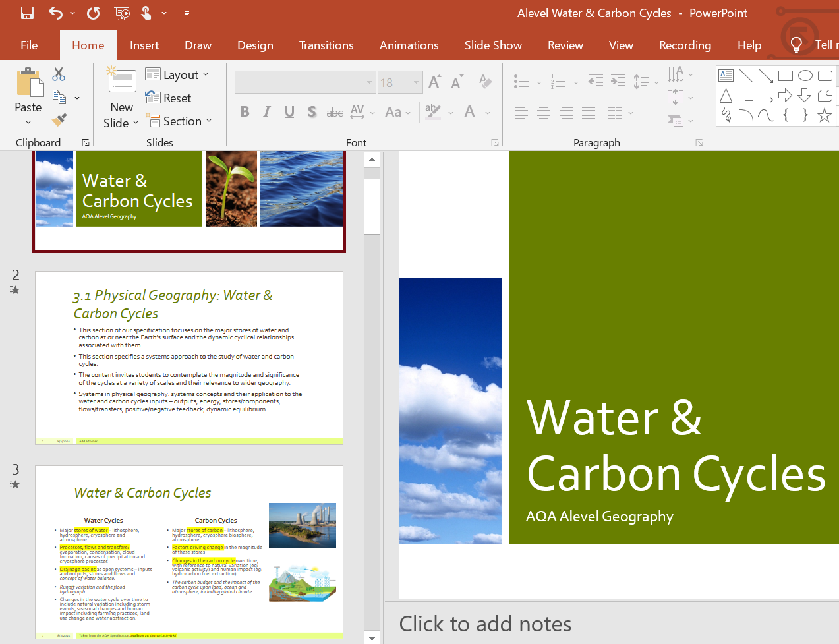Start the slide show from the beginning icon
Screen dimensions: 839x644
(122, 13)
